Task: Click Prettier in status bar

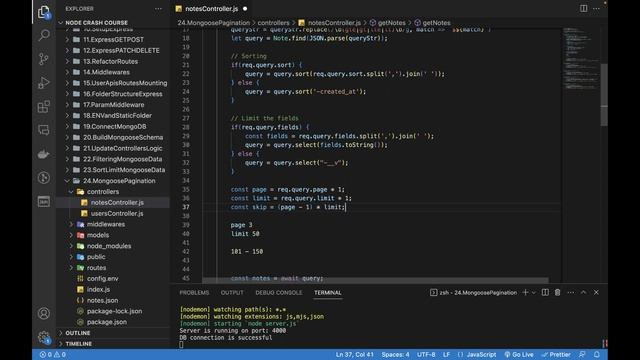Action: click(x=556, y=354)
